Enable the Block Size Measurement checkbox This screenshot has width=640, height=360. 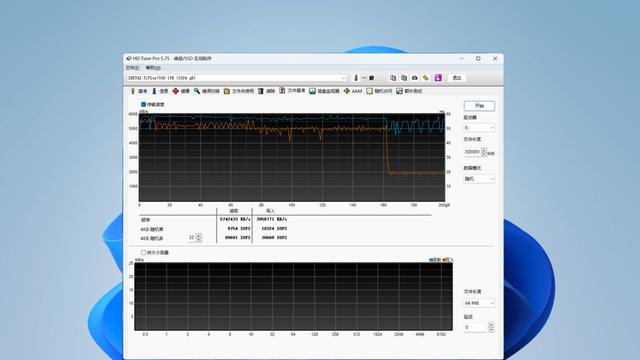[x=143, y=253]
